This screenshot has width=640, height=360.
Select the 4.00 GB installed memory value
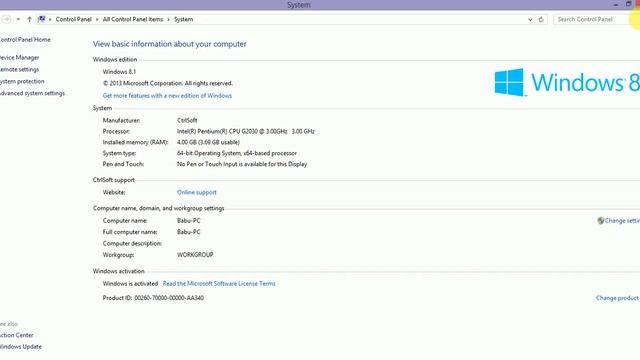click(x=208, y=142)
